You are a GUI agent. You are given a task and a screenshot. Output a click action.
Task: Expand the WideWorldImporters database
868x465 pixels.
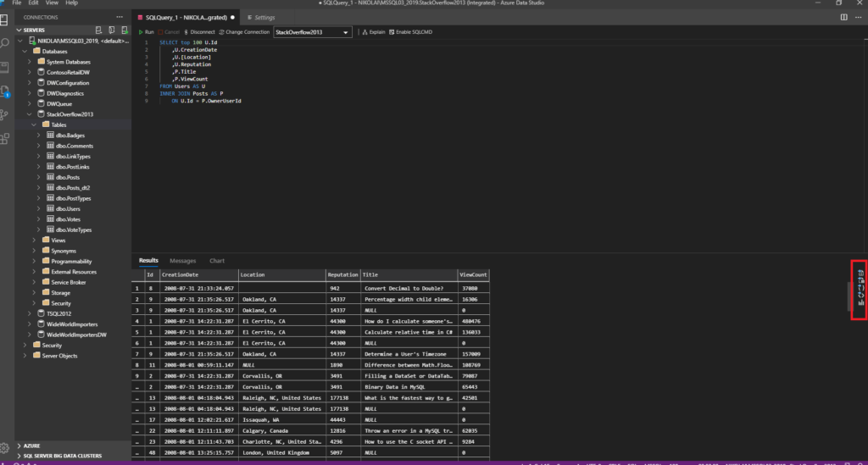30,324
